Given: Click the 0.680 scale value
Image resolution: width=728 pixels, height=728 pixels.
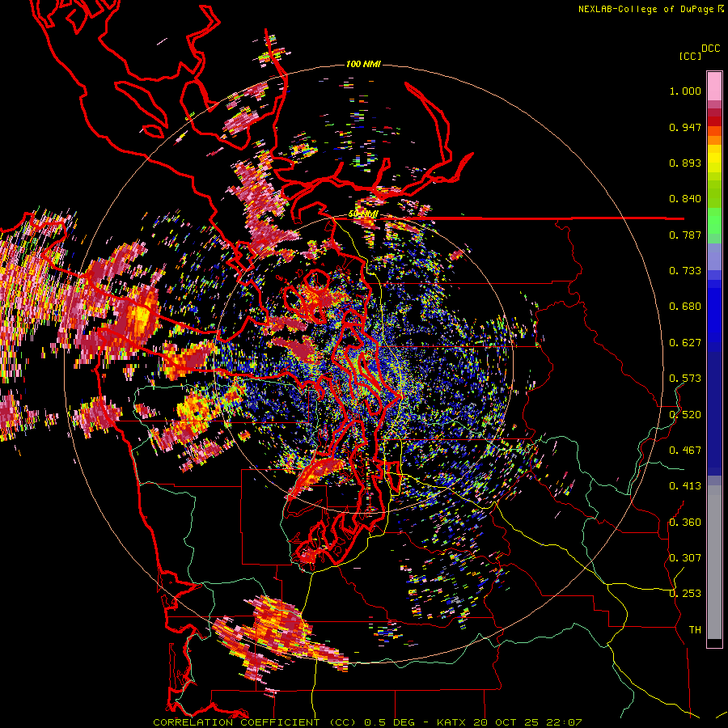Looking at the screenshot, I should 685,307.
